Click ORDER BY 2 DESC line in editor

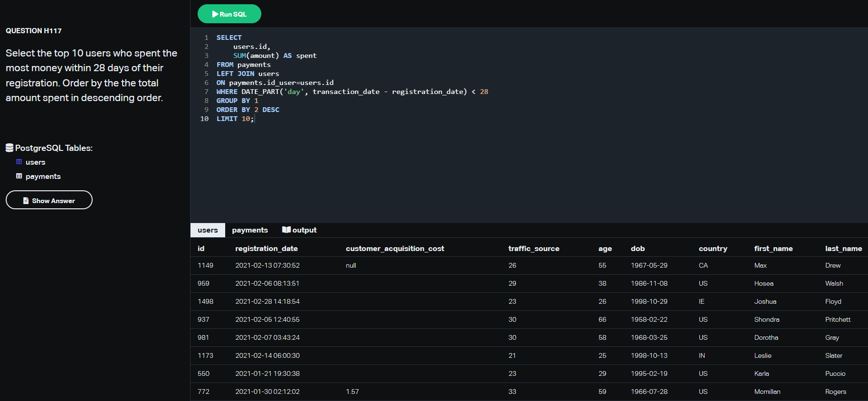(248, 110)
